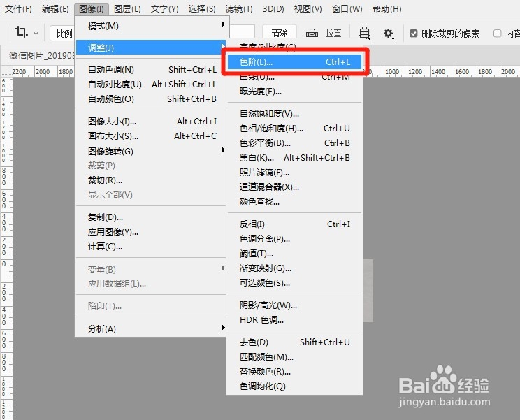The width and height of the screenshot is (520, 420).
Task: Open crop tool preset dropdown arrow
Action: click(36, 33)
